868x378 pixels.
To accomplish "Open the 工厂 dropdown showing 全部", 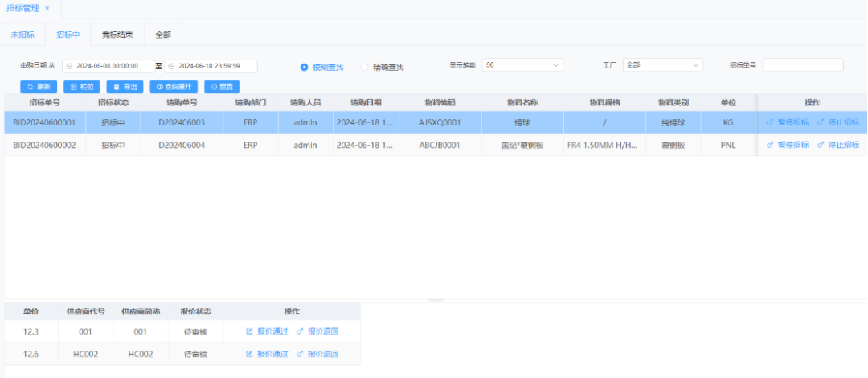I will click(x=662, y=65).
